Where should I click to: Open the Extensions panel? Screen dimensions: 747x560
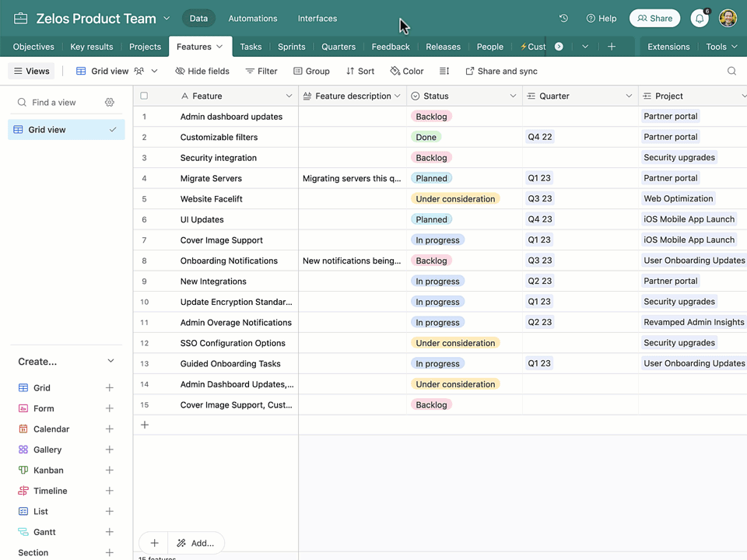tap(668, 46)
